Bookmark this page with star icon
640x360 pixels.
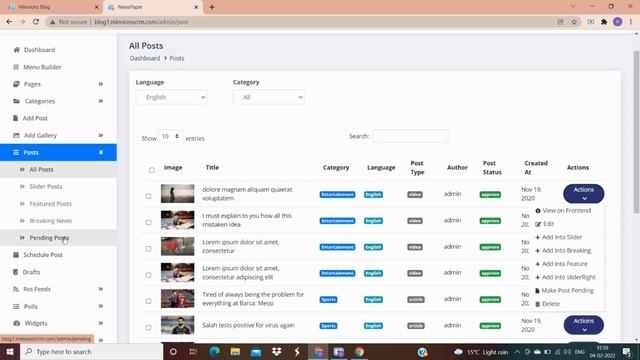(x=574, y=22)
